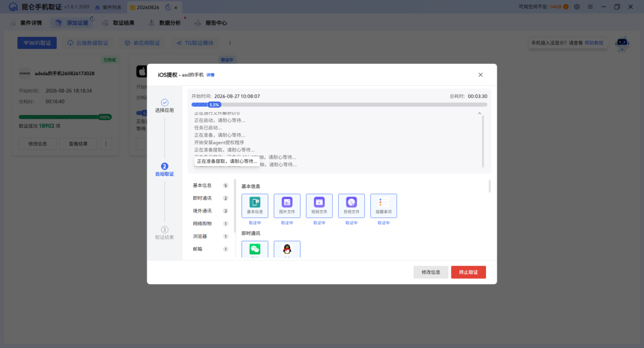The image size is (644, 348).
Task: Select the QQ penguin app icon
Action: coord(287,249)
